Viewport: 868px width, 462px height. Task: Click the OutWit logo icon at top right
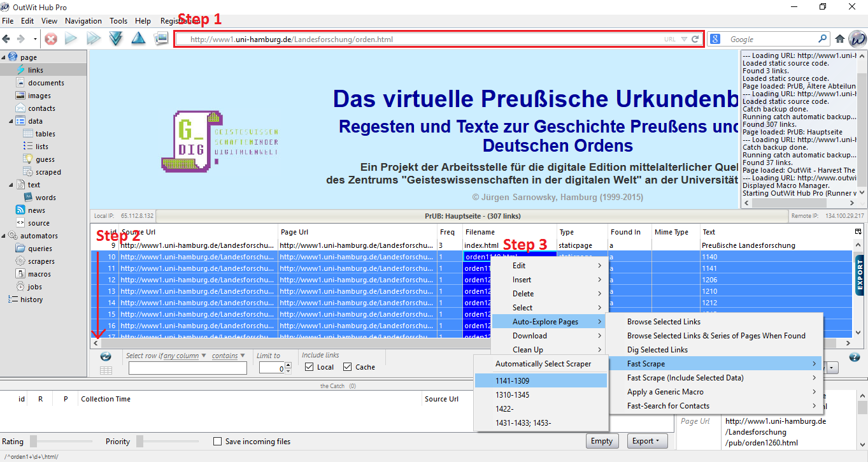point(857,39)
